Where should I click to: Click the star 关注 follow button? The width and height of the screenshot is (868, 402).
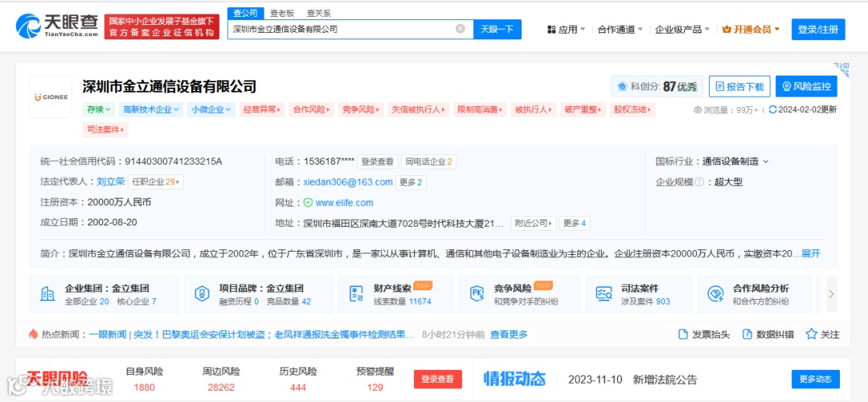823,334
